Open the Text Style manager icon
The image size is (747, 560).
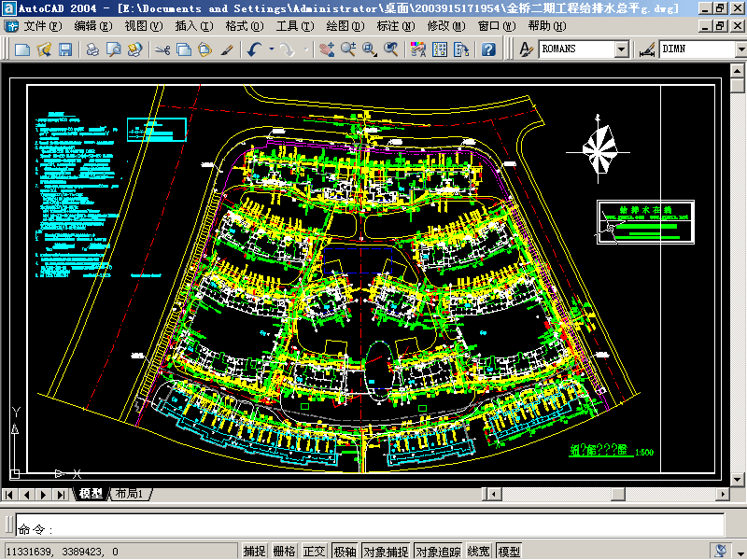coord(526,49)
